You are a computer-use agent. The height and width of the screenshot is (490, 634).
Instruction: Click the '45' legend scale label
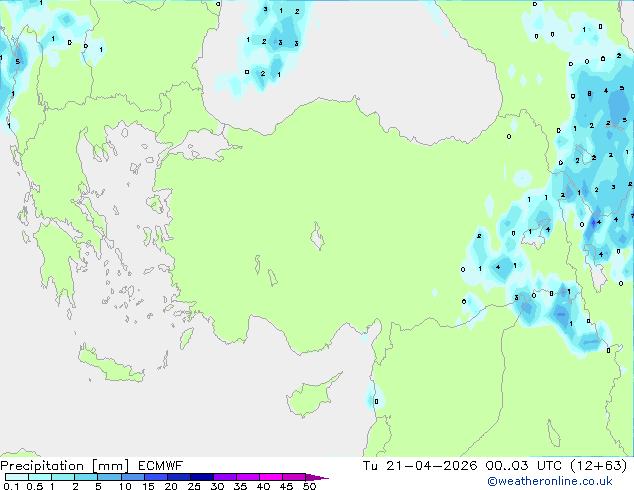pyautogui.click(x=286, y=486)
